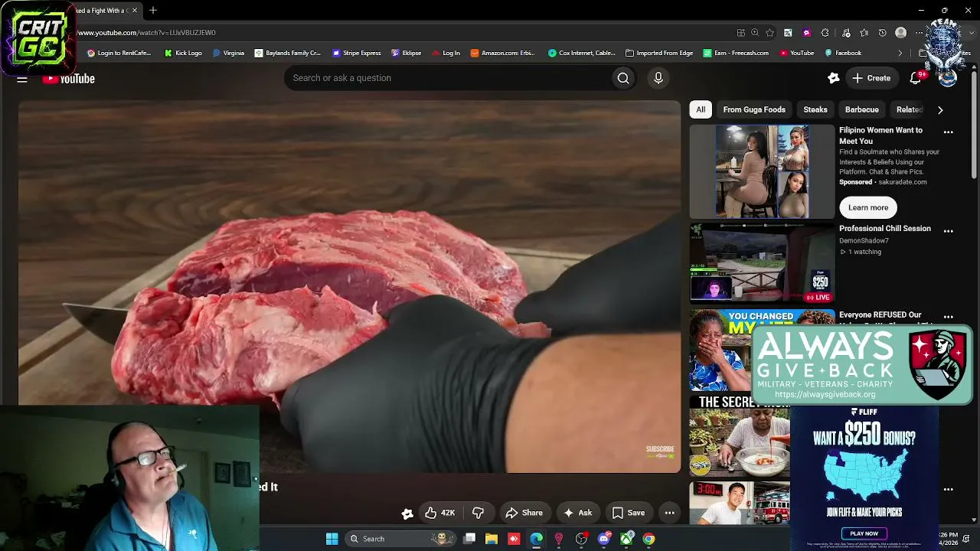The height and width of the screenshot is (551, 980).
Task: Save the video to a playlist
Action: (629, 513)
